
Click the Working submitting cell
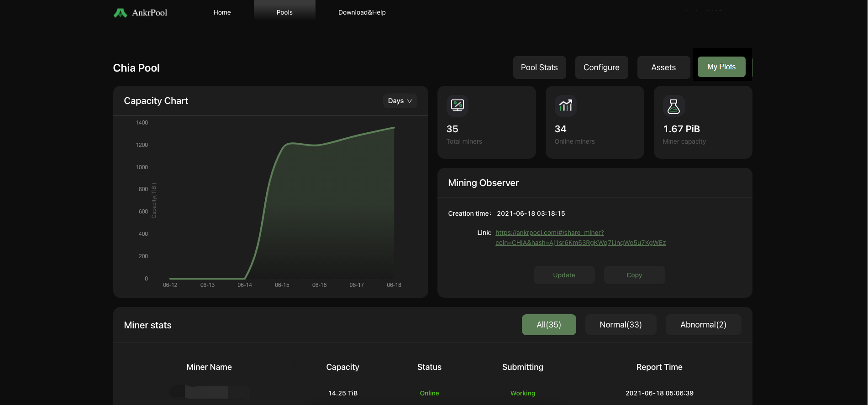(523, 393)
